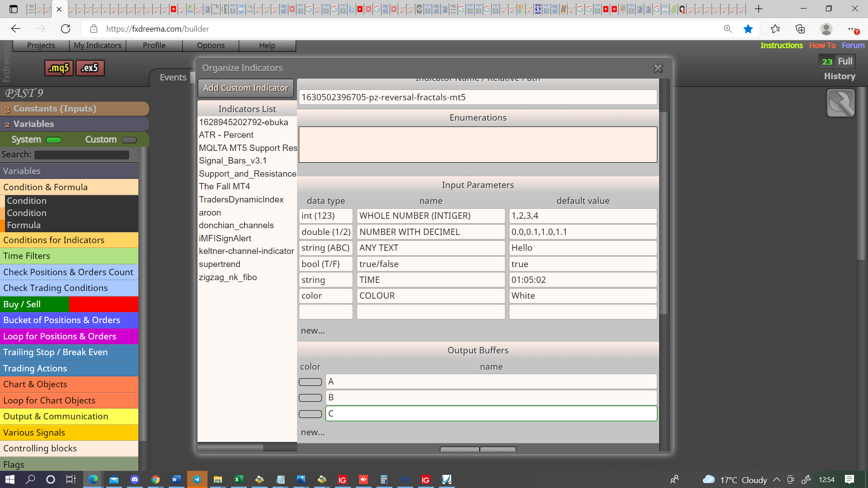Switch to the Events tab
Viewport: 868px width, 488px height.
click(173, 77)
